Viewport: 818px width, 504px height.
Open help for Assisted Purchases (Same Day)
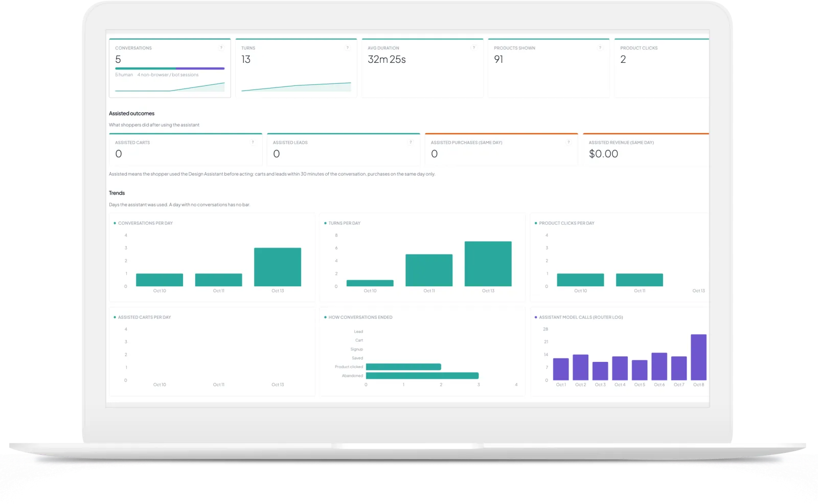(569, 143)
